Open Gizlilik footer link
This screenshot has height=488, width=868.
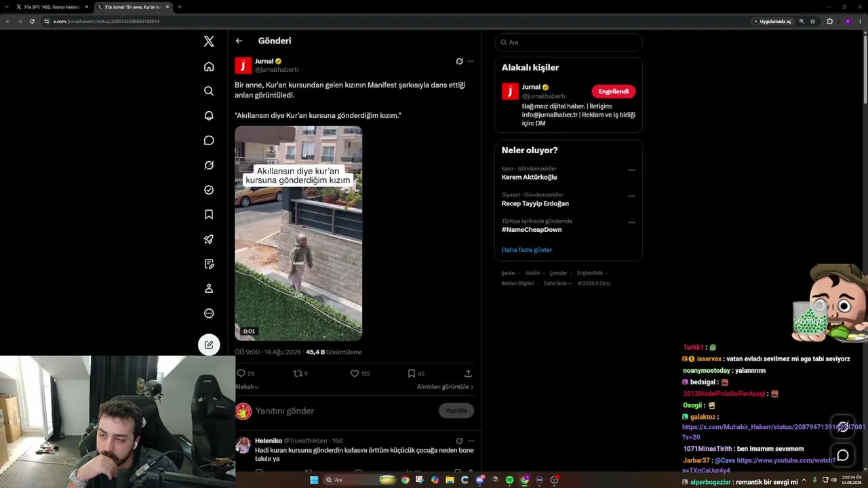click(x=532, y=273)
